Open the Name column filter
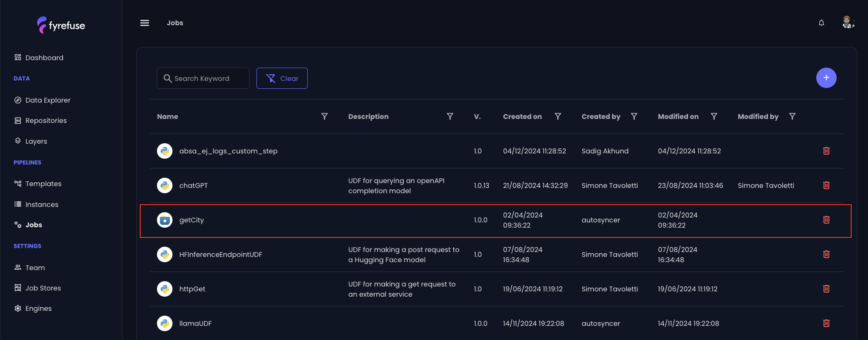Screen dimensions: 868x340 click(x=324, y=116)
